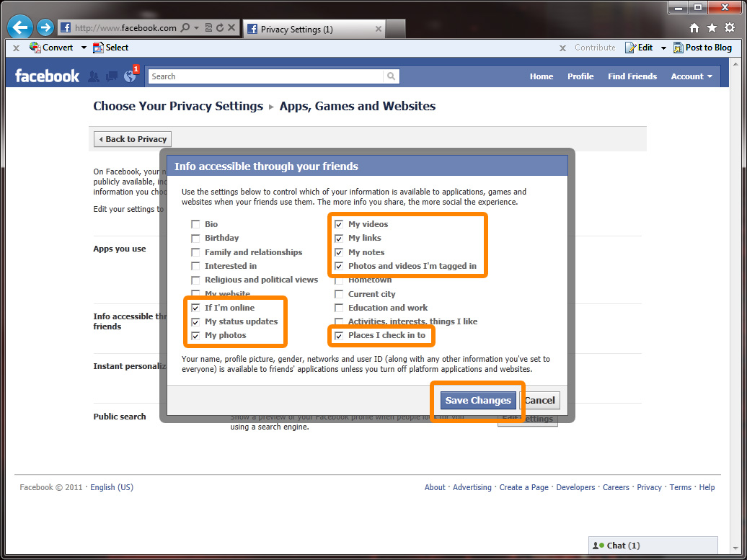Open a new browser tab
This screenshot has width=747, height=560.
(395, 29)
